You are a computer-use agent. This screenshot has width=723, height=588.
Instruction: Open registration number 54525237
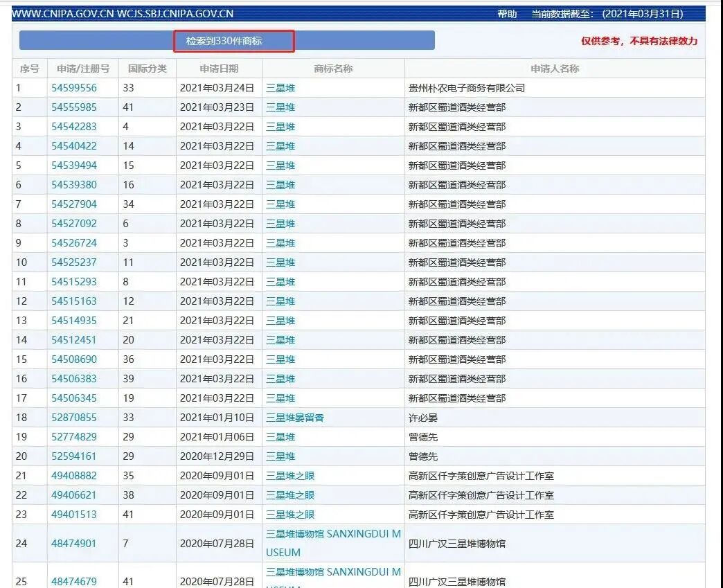(x=74, y=262)
